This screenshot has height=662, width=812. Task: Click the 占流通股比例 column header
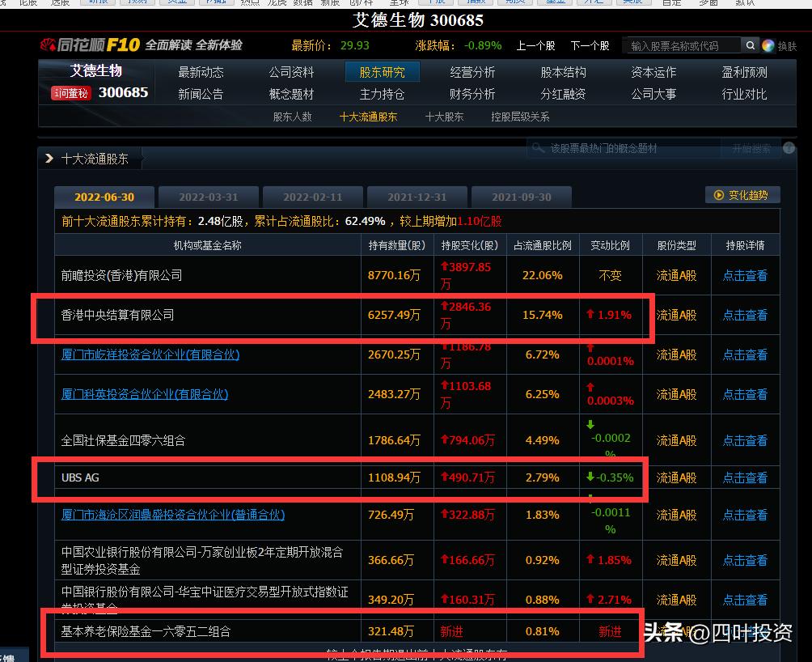point(542,245)
